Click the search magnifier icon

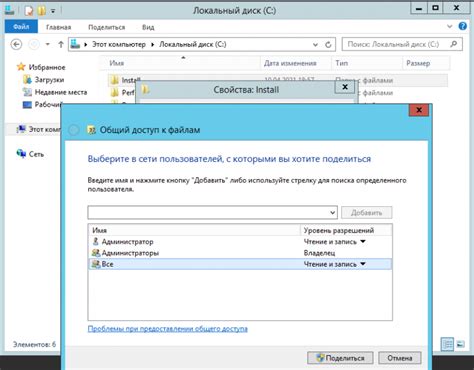pyautogui.click(x=453, y=44)
